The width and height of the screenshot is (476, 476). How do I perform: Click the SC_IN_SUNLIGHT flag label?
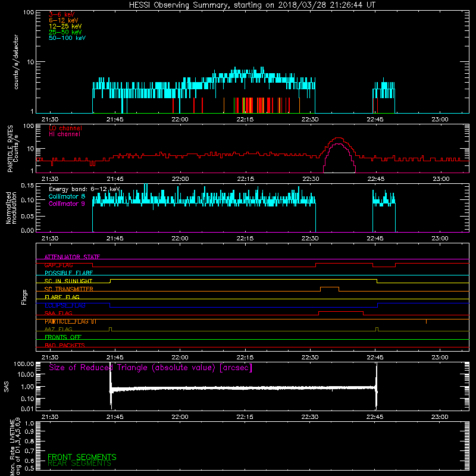click(x=68, y=281)
